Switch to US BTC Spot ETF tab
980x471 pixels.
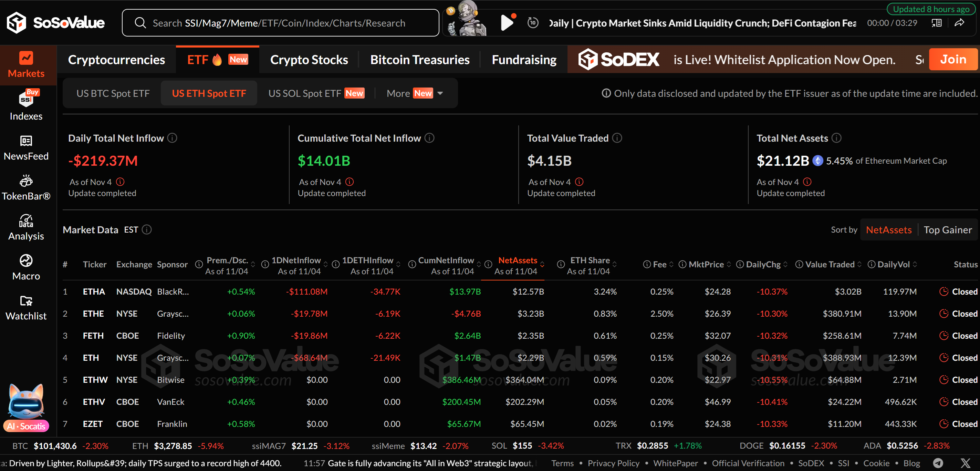(x=113, y=93)
